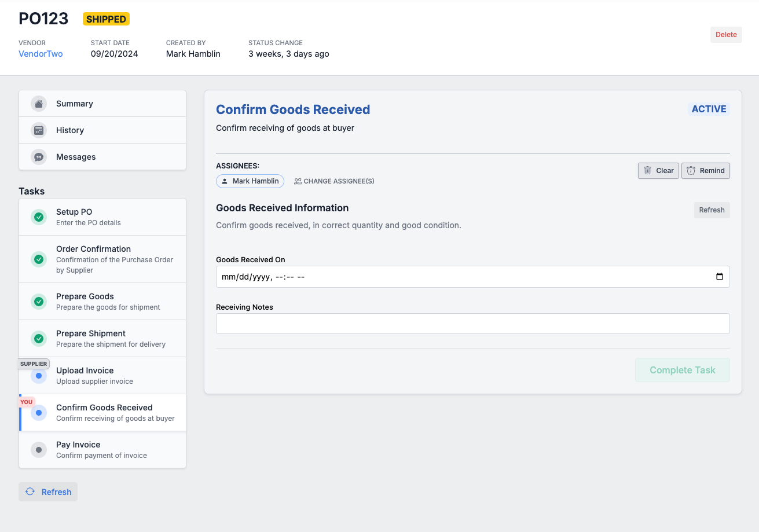Viewport: 759px width, 532px height.
Task: Click the Tasks list heading
Action: [32, 191]
